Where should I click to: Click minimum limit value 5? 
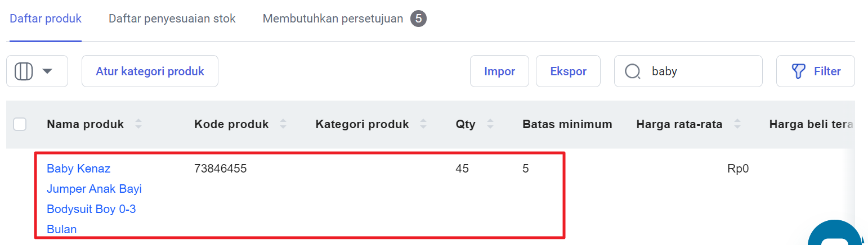pos(526,169)
